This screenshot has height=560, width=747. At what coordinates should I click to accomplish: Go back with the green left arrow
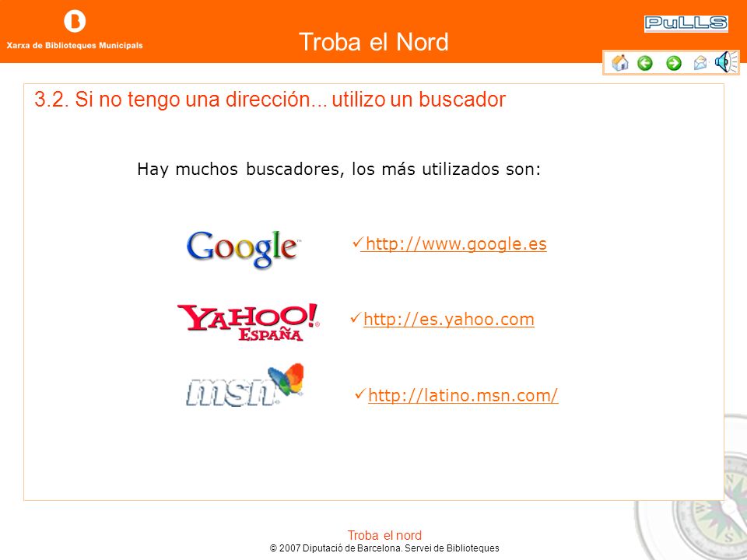645,63
